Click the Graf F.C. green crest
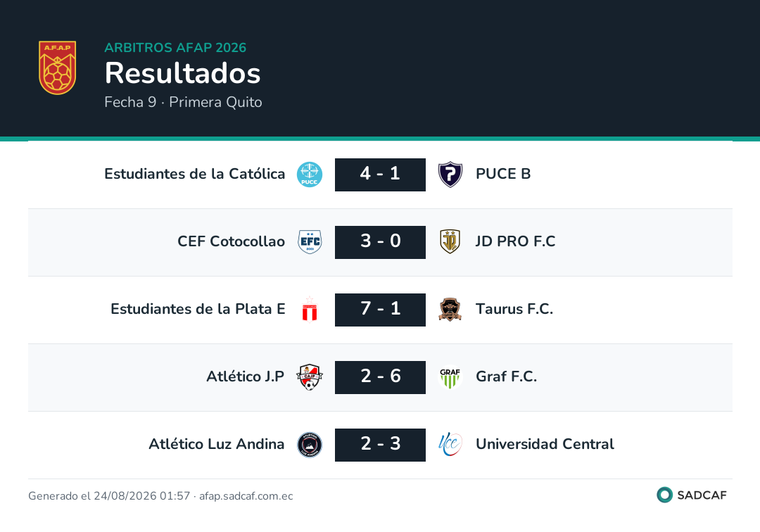Image resolution: width=760 pixels, height=532 pixels. pyautogui.click(x=450, y=377)
